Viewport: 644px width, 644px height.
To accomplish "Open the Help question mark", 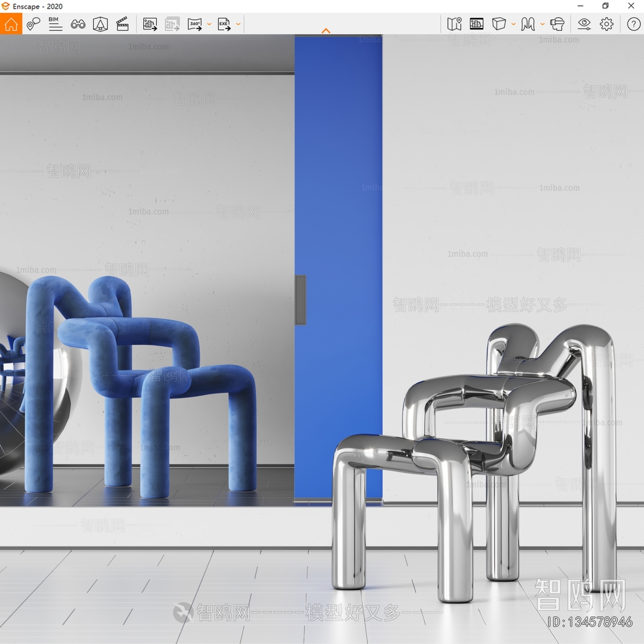I will (634, 24).
